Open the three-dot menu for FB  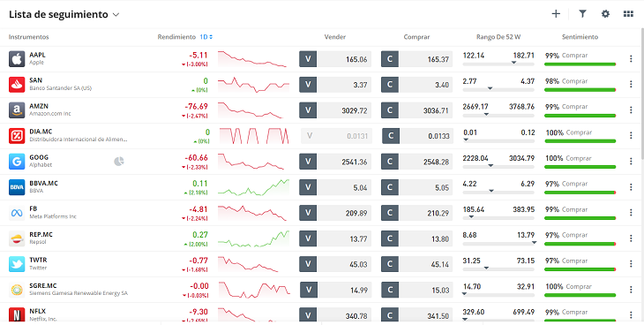tap(631, 213)
